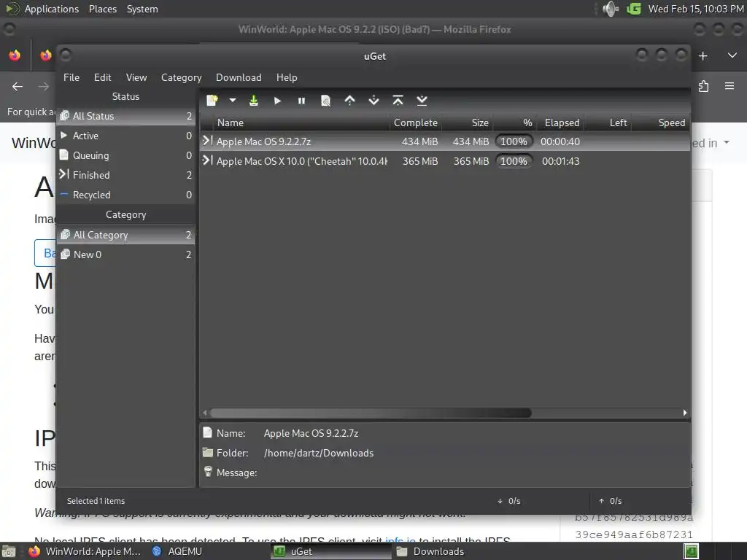This screenshot has width=747, height=560.
Task: Click the download speed indicator in status bar
Action: [x=509, y=501]
